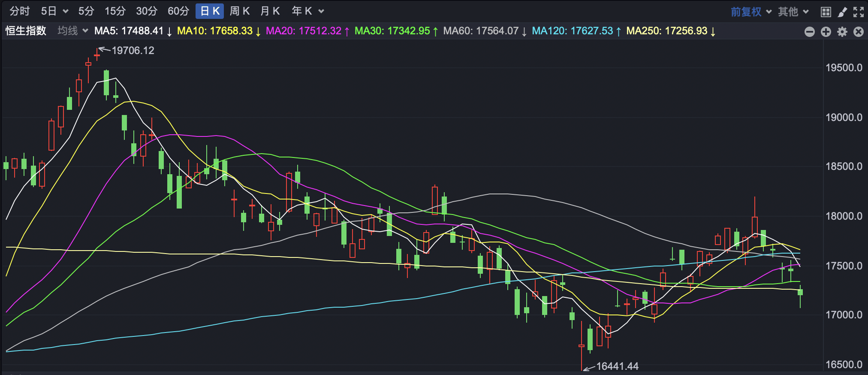Screen dimensions: 868x375
Task: Click the minus icon to remove indicator
Action: pyautogui.click(x=810, y=31)
